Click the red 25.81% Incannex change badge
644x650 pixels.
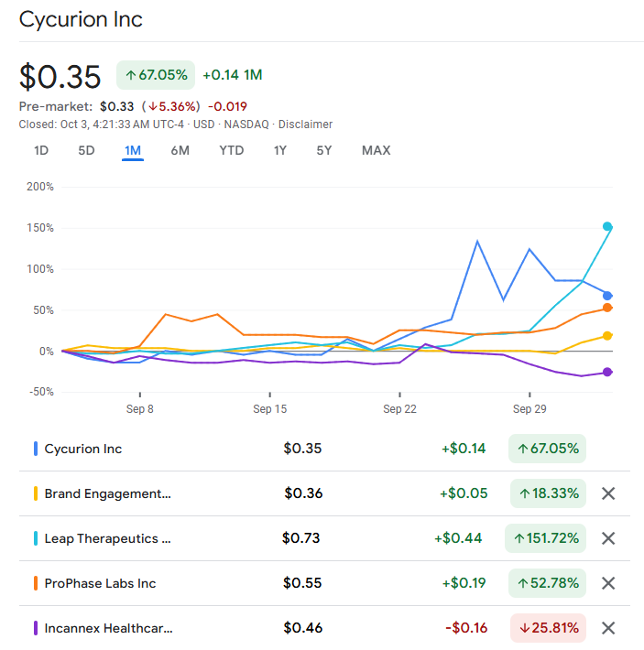(548, 628)
